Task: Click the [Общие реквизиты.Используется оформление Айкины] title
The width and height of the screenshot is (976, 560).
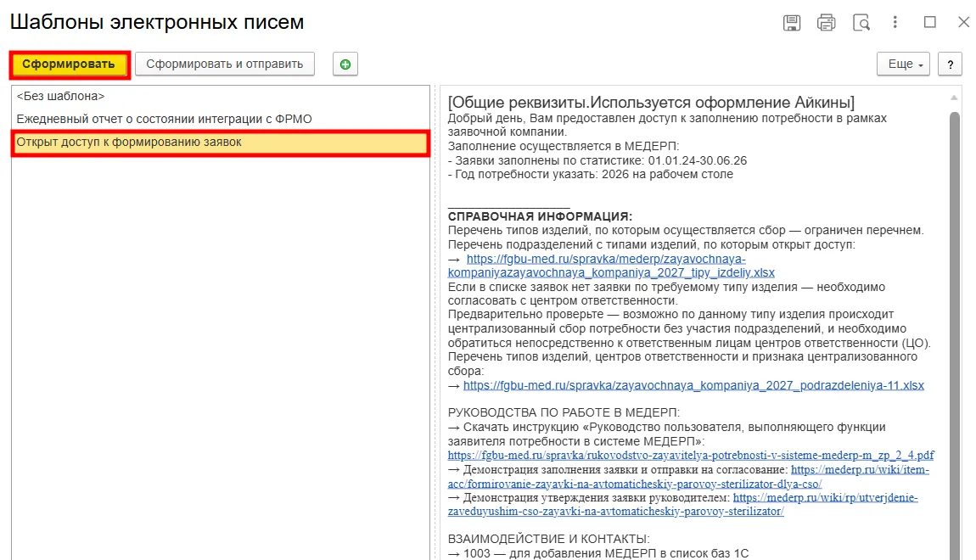Action: (651, 103)
